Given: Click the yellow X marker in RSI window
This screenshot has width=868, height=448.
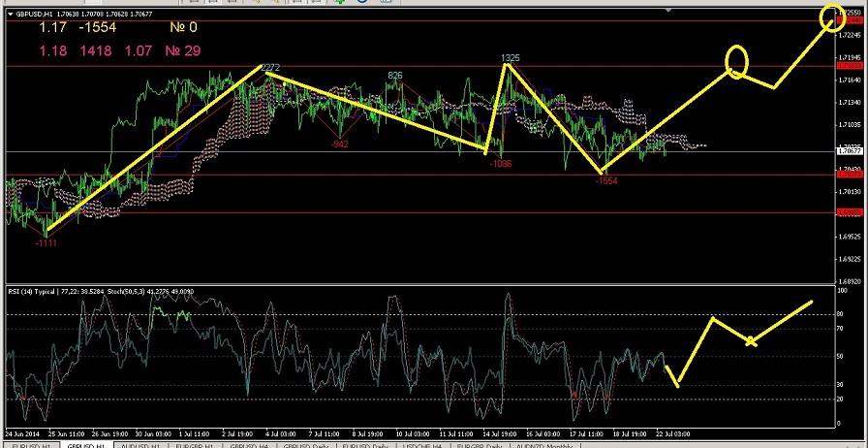Looking at the screenshot, I should (x=752, y=340).
